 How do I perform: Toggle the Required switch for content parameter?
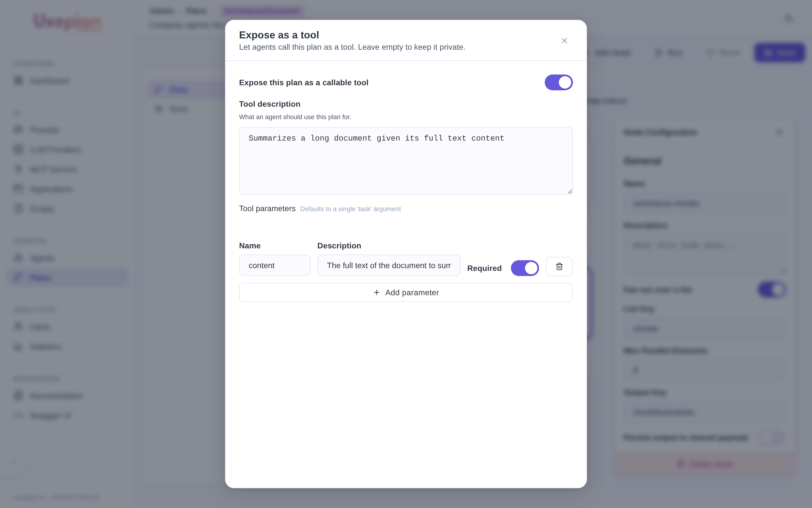pyautogui.click(x=525, y=268)
